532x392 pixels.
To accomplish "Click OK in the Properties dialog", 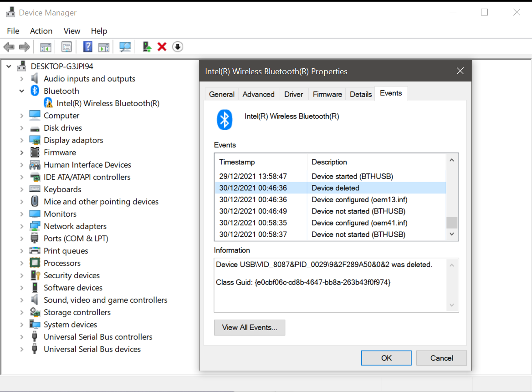I will (386, 358).
